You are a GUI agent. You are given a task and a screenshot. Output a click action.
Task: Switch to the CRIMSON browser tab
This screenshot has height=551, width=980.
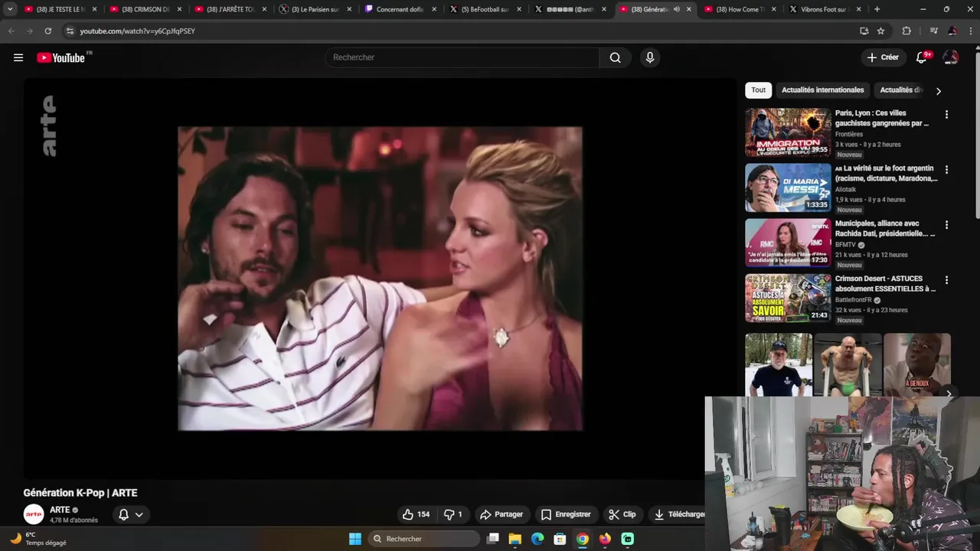145,9
